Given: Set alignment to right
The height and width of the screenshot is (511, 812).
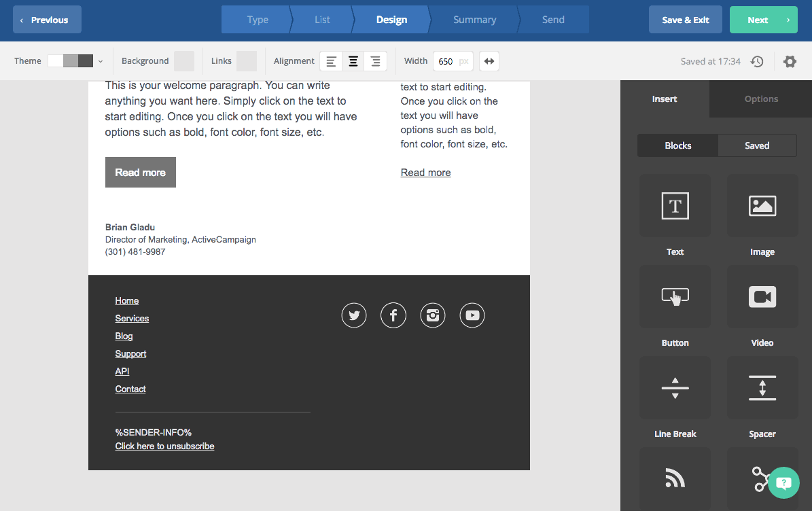Looking at the screenshot, I should coord(376,61).
